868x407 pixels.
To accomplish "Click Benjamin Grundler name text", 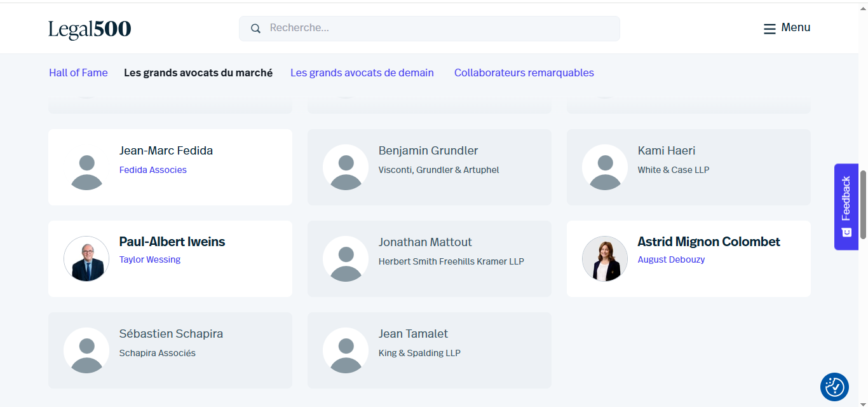I will click(428, 151).
